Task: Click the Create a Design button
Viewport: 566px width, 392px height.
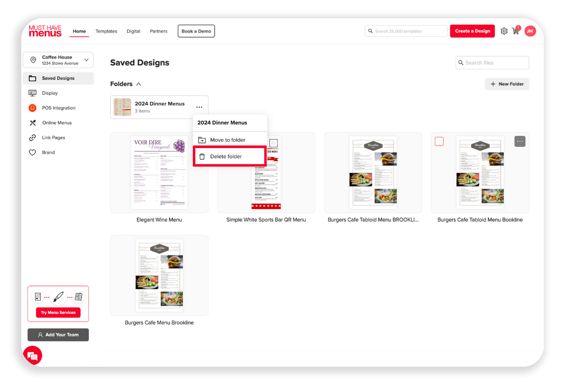Action: 472,31
